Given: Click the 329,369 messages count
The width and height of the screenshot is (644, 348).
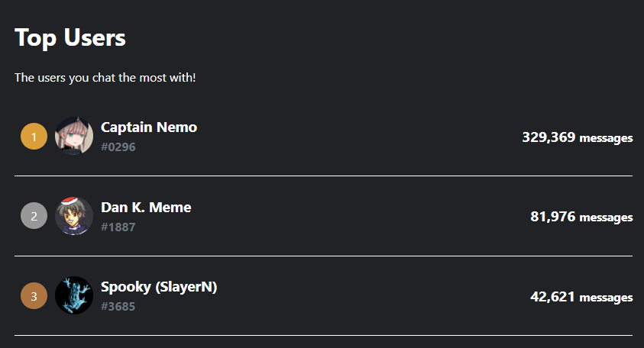Looking at the screenshot, I should (578, 137).
